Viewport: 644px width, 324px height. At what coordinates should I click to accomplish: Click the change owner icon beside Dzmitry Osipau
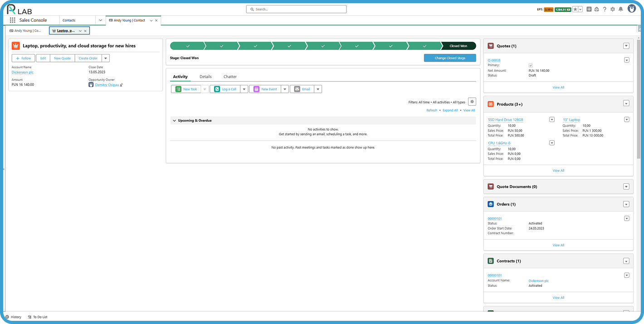point(122,85)
